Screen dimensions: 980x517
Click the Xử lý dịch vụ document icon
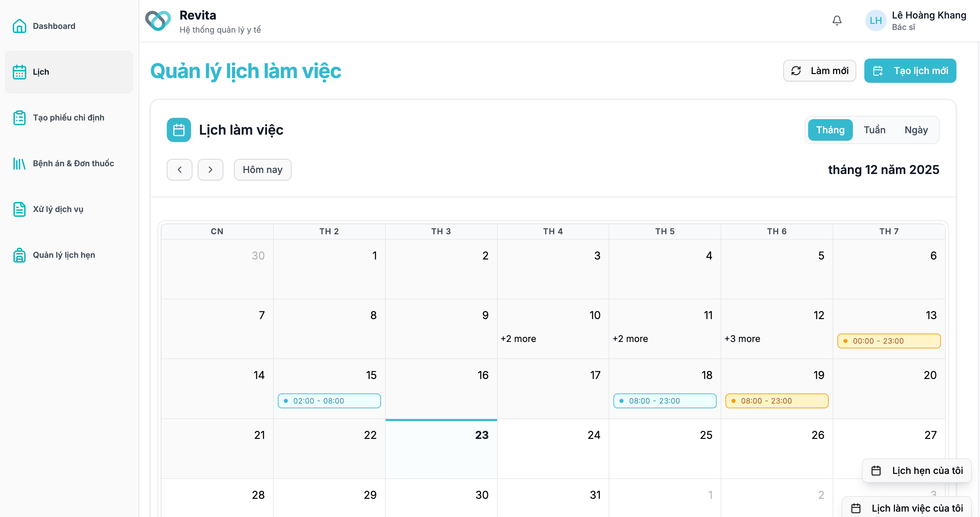tap(20, 209)
